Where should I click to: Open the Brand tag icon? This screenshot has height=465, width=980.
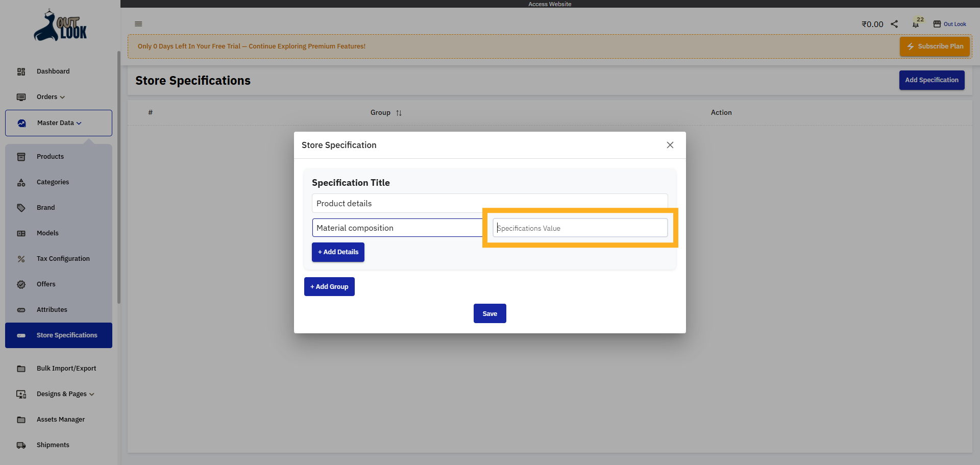coord(21,208)
